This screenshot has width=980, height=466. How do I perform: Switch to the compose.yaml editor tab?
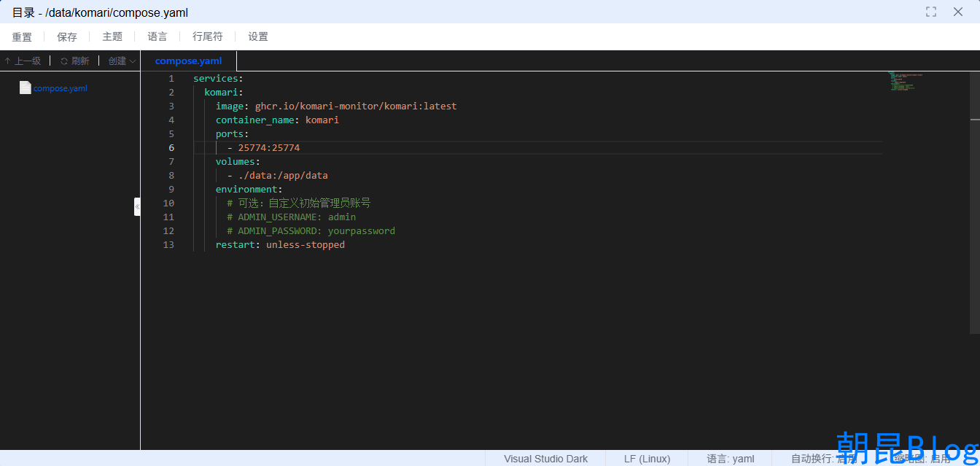coord(189,61)
